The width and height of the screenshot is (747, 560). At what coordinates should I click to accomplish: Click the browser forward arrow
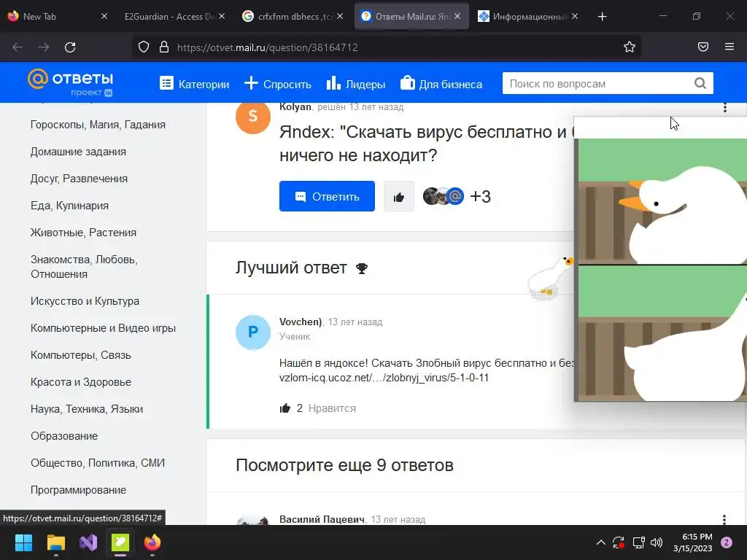44,47
